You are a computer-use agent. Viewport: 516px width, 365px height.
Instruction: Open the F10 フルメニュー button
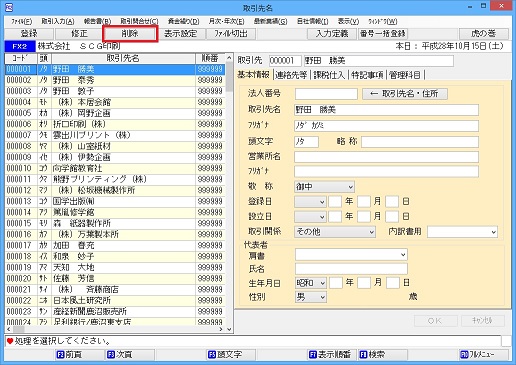click(484, 354)
